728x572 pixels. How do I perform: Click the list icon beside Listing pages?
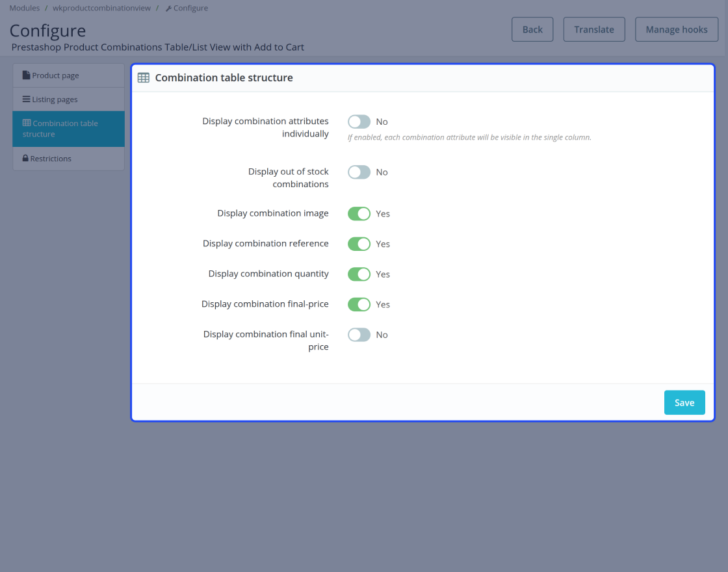[26, 99]
